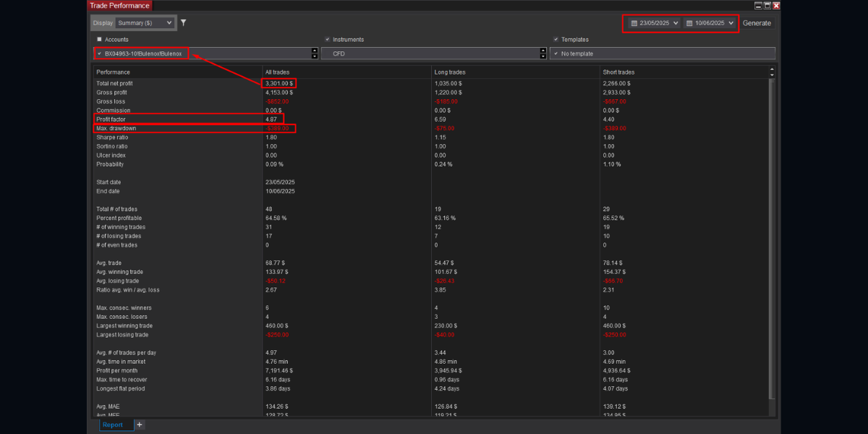Select the Commission row label
Viewport: 868px width, 434px height.
click(114, 111)
